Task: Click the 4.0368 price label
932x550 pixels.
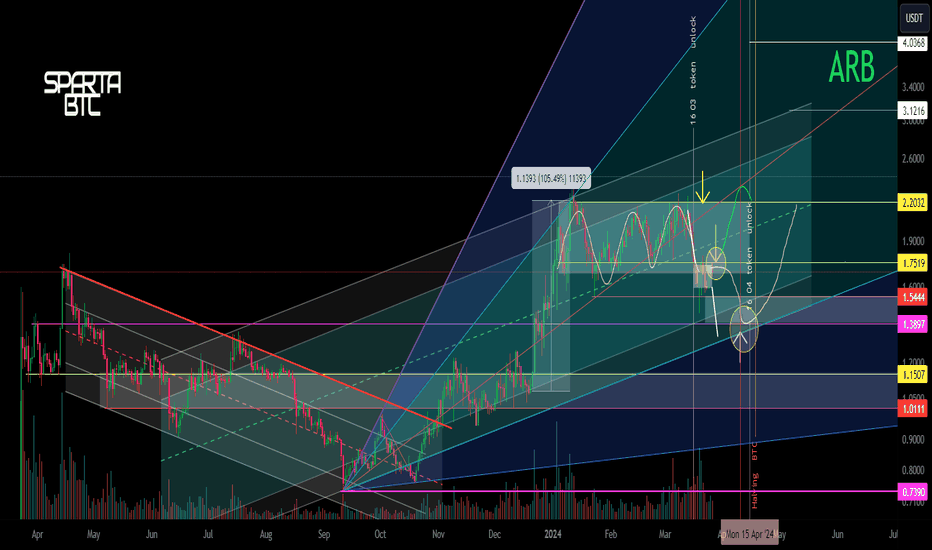Action: 914,43
